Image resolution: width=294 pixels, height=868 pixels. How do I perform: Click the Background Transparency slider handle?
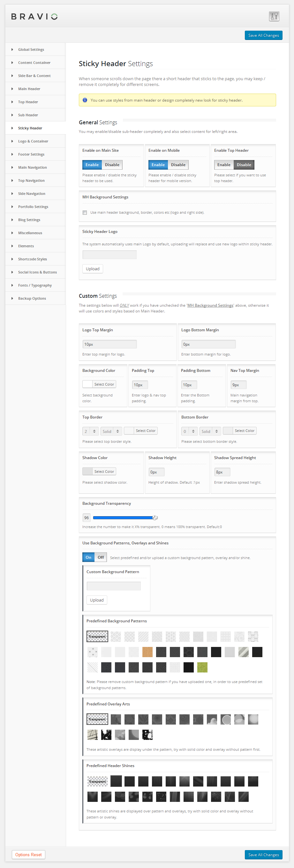pos(155,518)
